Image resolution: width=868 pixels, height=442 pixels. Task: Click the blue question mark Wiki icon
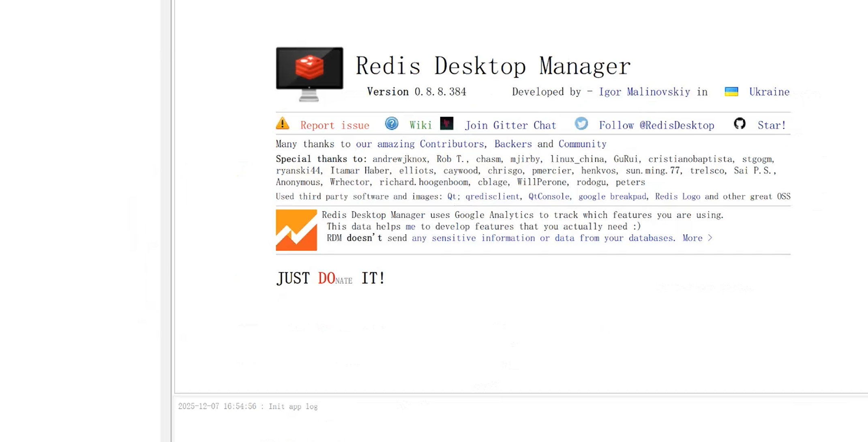click(x=391, y=123)
